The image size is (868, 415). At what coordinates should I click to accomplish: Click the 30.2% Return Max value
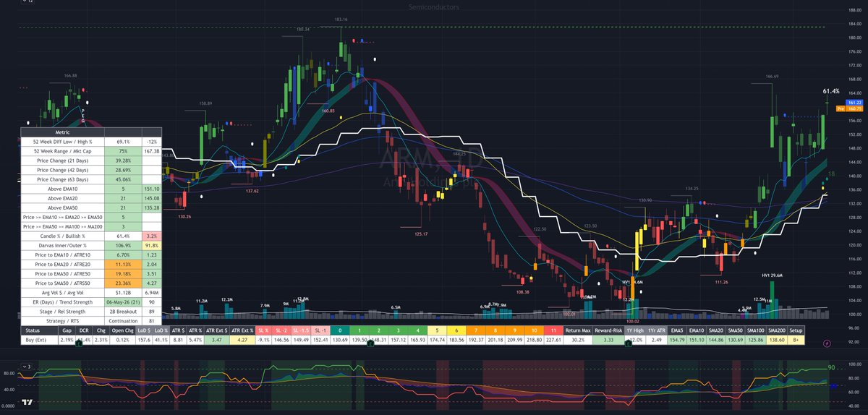(579, 340)
